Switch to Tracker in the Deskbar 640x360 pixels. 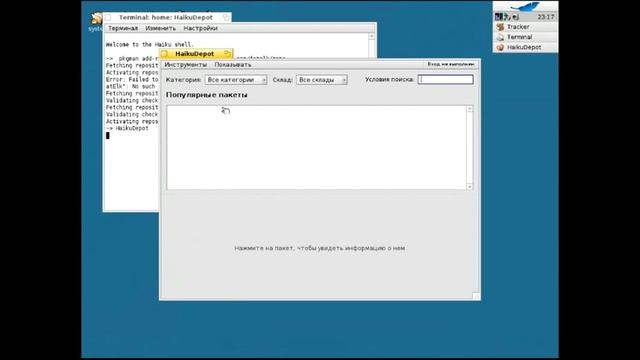[525, 27]
